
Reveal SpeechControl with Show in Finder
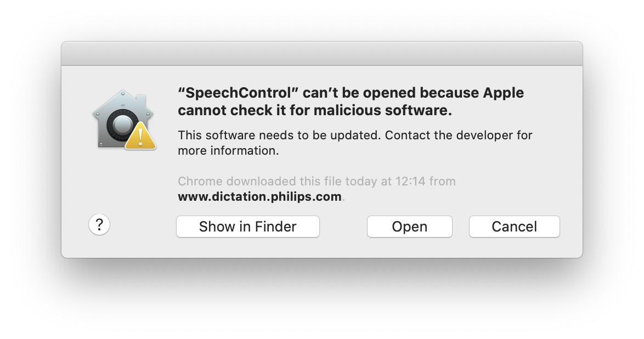coord(247,227)
